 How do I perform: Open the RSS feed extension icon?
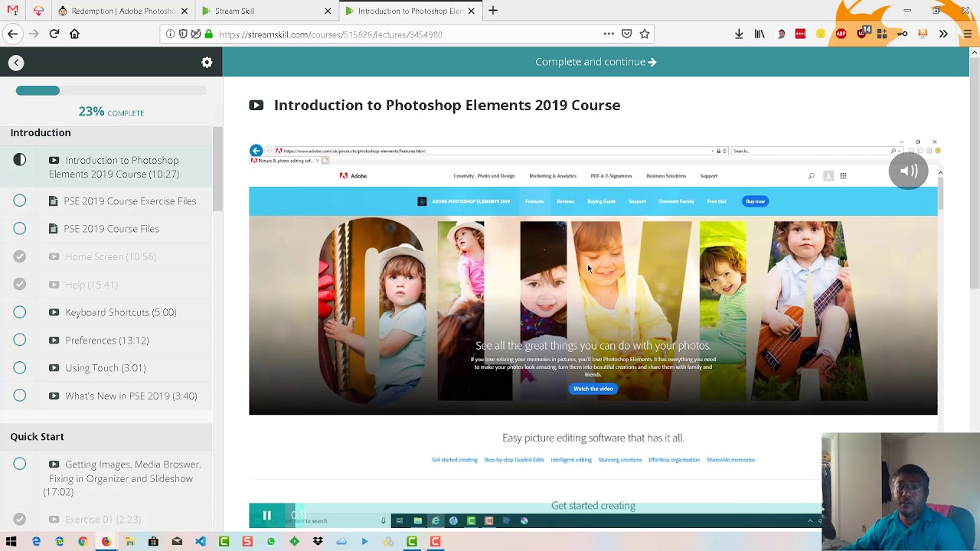[x=923, y=34]
